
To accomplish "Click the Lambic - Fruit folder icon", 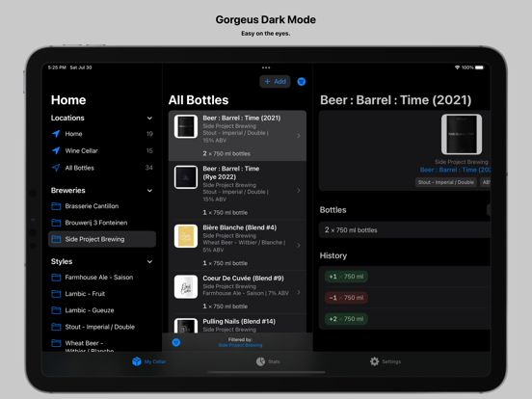I will [56, 294].
